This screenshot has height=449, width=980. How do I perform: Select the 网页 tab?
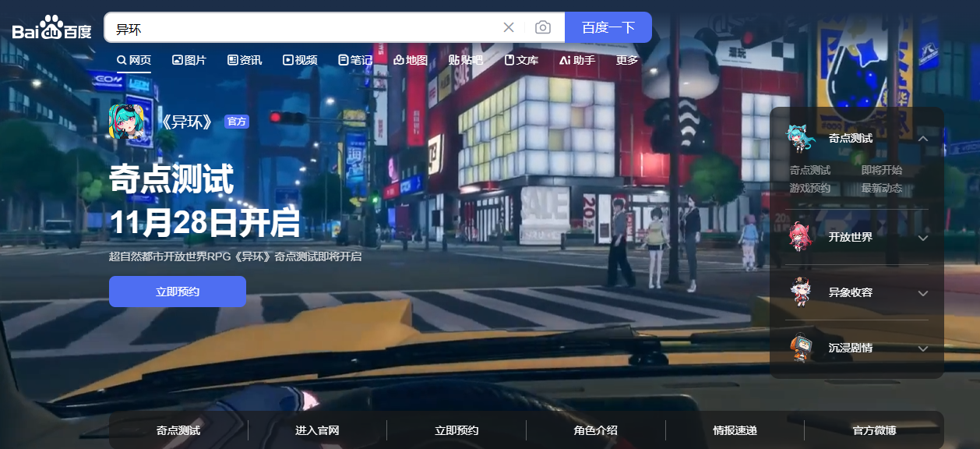(x=134, y=60)
